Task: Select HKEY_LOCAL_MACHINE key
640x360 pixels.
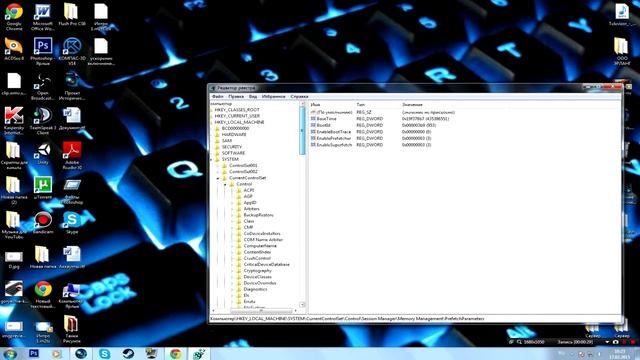Action: coord(239,122)
